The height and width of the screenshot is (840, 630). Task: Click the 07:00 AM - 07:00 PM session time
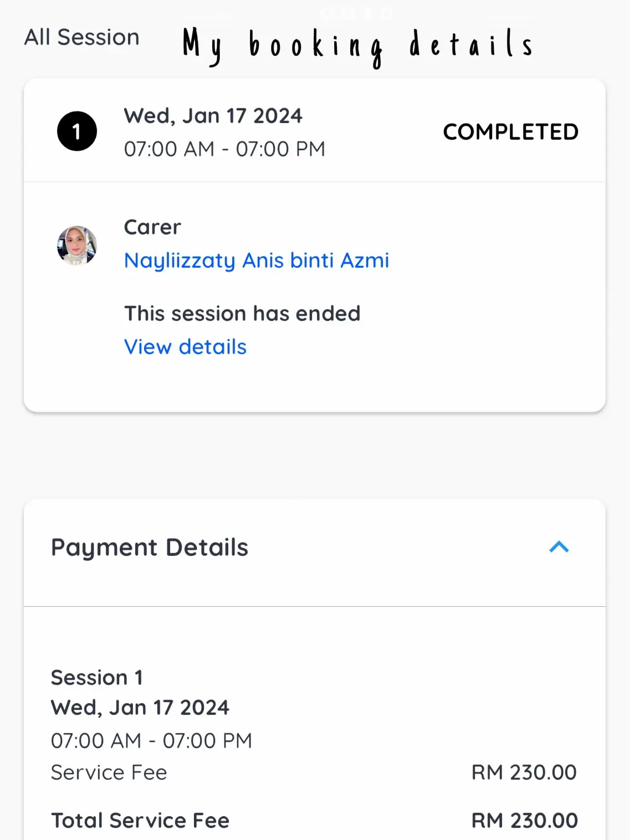click(224, 149)
